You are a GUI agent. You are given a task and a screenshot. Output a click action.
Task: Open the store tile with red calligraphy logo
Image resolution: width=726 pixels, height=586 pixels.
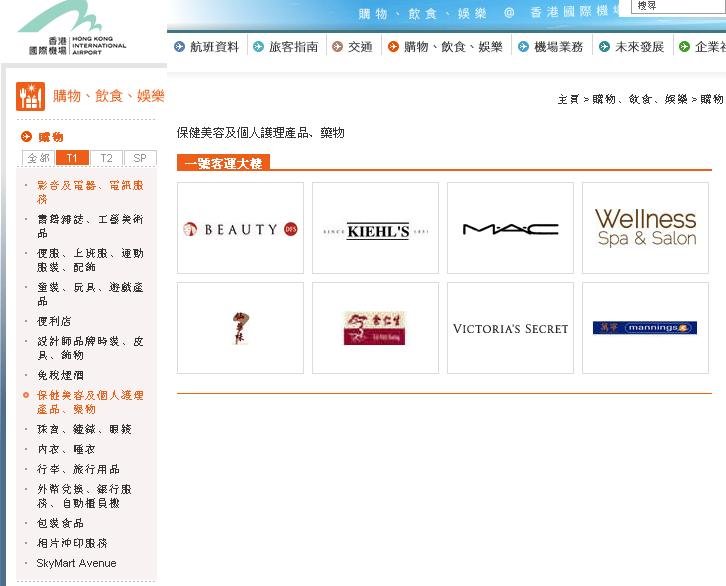click(x=240, y=328)
